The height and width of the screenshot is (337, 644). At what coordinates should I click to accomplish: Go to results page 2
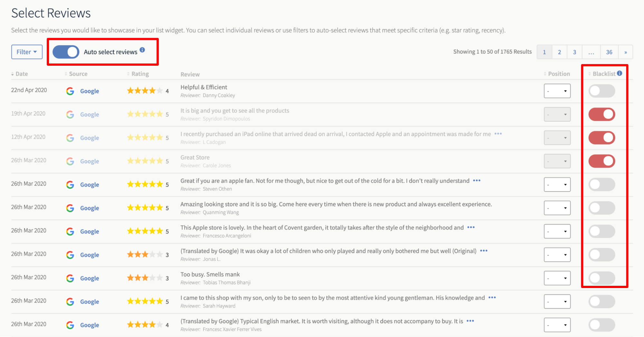[560, 52]
